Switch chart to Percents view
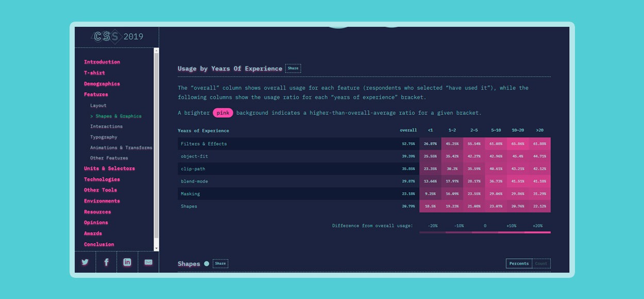 pyautogui.click(x=519, y=263)
